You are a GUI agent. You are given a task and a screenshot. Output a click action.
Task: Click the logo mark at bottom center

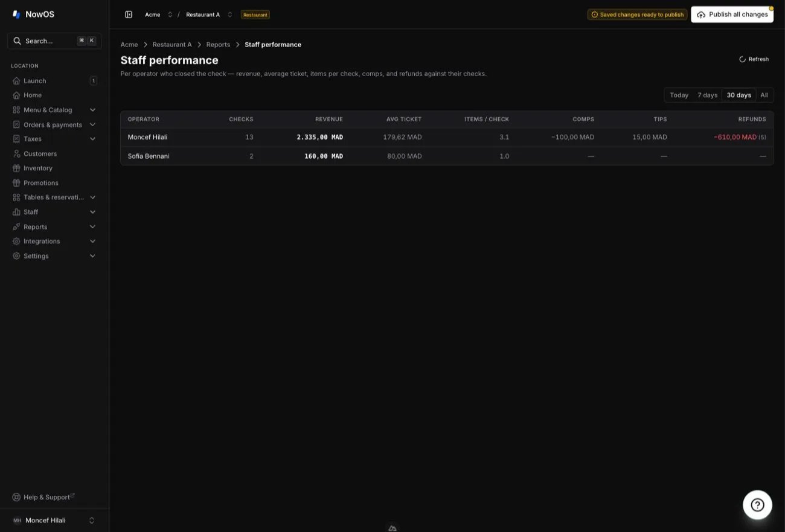[392, 528]
